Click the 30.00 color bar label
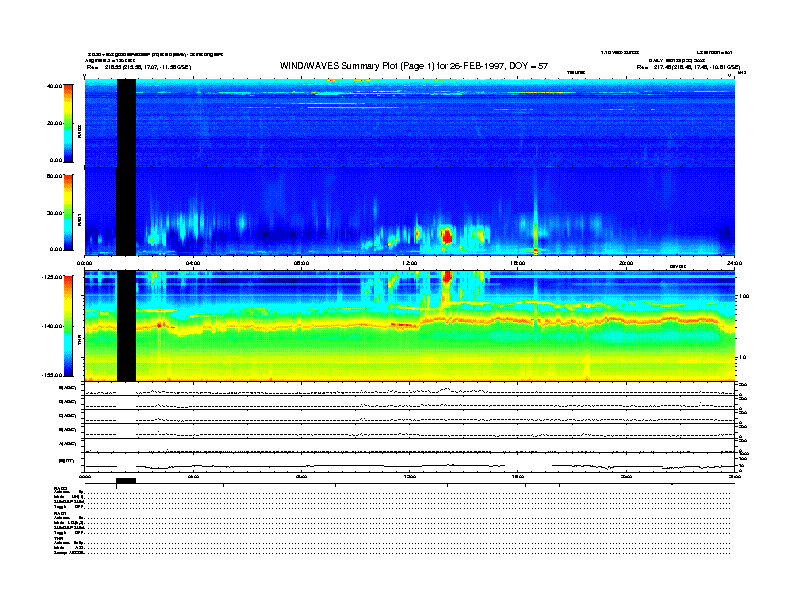The image size is (792, 612). click(x=54, y=213)
